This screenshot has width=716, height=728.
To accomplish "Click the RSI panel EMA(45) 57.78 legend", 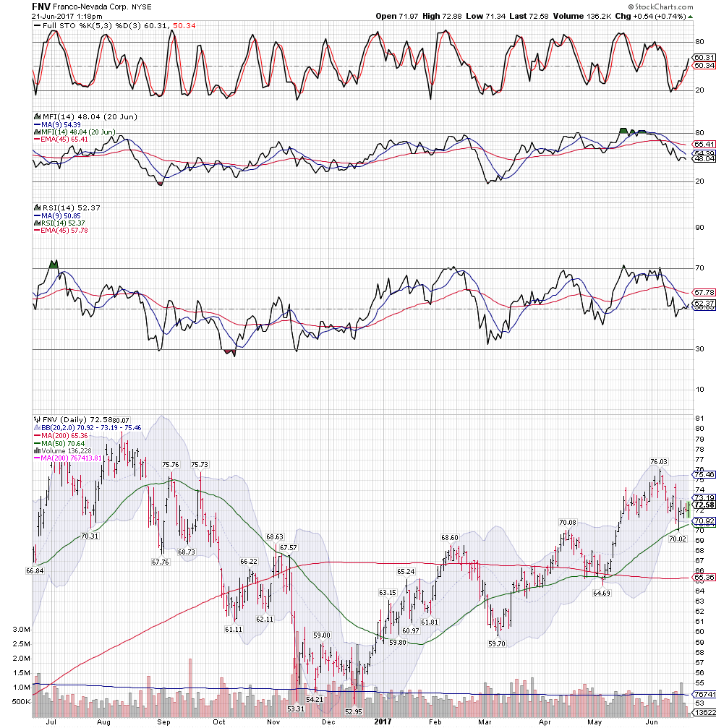I will coord(61,231).
